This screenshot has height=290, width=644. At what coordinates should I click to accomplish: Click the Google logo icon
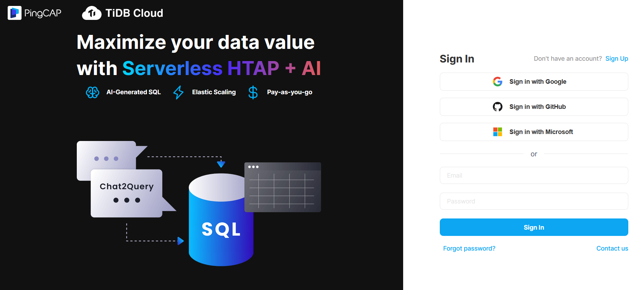pos(497,82)
